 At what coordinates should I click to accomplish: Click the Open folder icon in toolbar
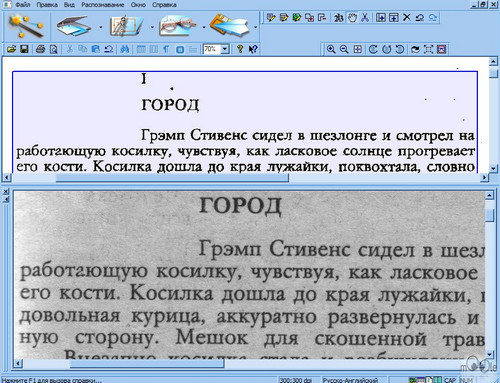tap(11, 49)
